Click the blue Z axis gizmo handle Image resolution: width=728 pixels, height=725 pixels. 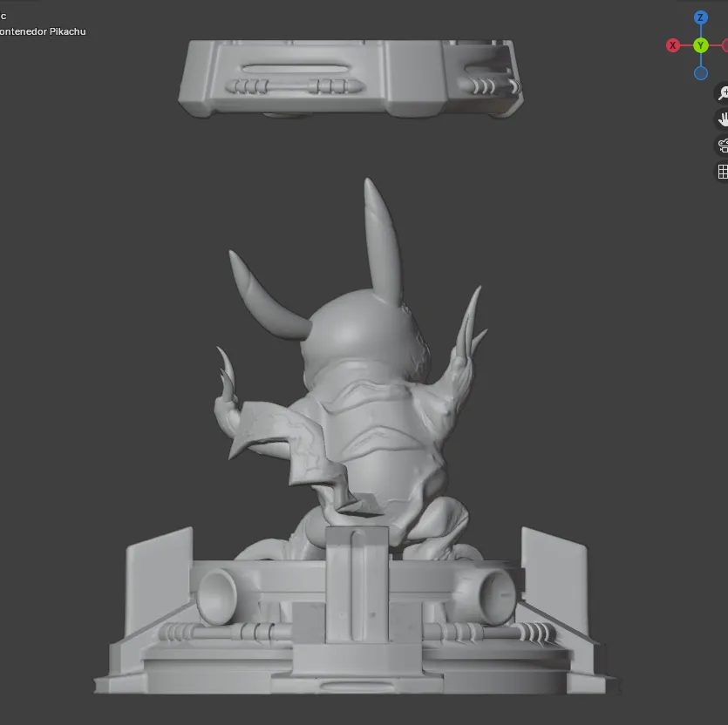[x=701, y=17]
